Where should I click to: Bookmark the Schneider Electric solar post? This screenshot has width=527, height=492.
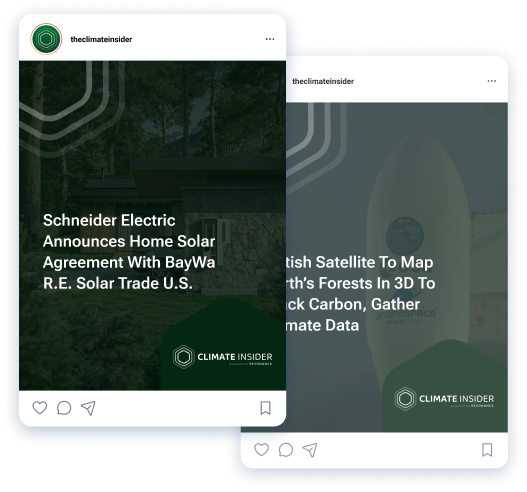(266, 408)
